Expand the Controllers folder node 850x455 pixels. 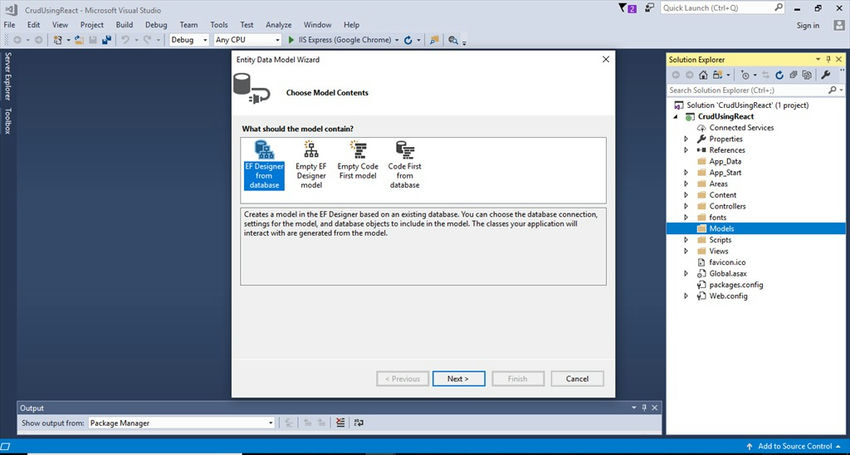[686, 206]
